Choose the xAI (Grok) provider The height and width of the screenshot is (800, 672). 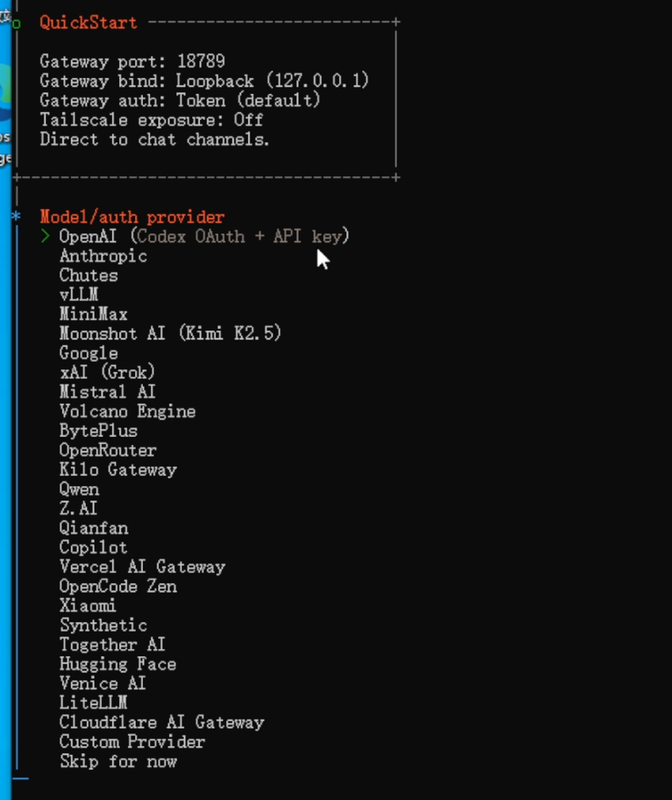(x=107, y=373)
